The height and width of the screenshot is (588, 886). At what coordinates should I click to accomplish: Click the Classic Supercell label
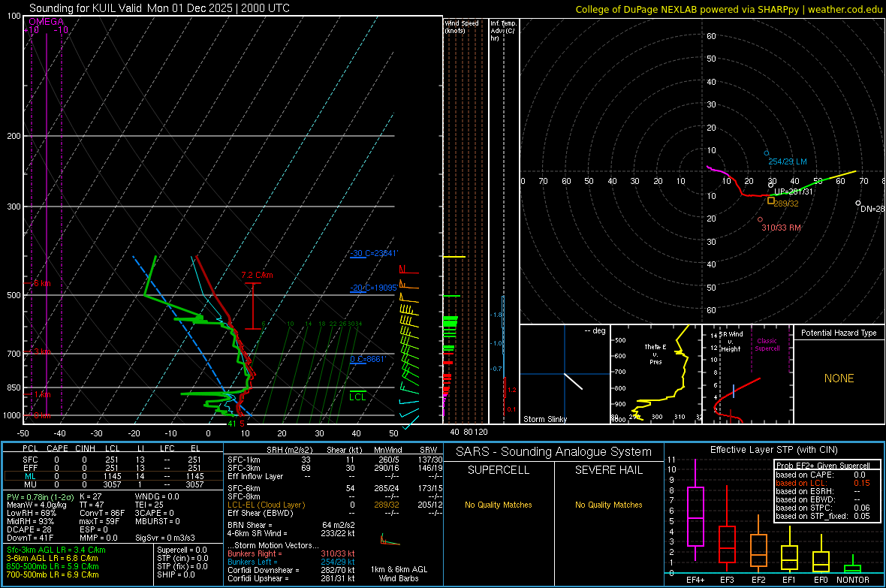point(767,345)
